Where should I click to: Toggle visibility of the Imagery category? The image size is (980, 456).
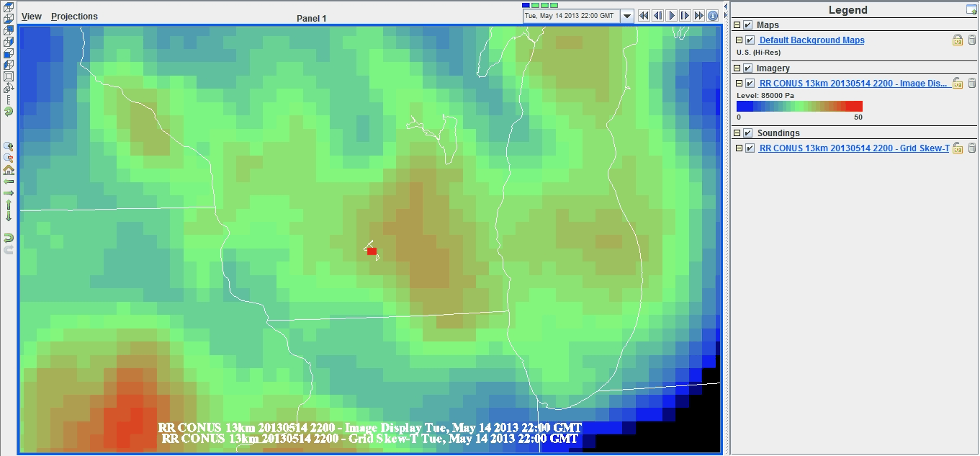(747, 68)
